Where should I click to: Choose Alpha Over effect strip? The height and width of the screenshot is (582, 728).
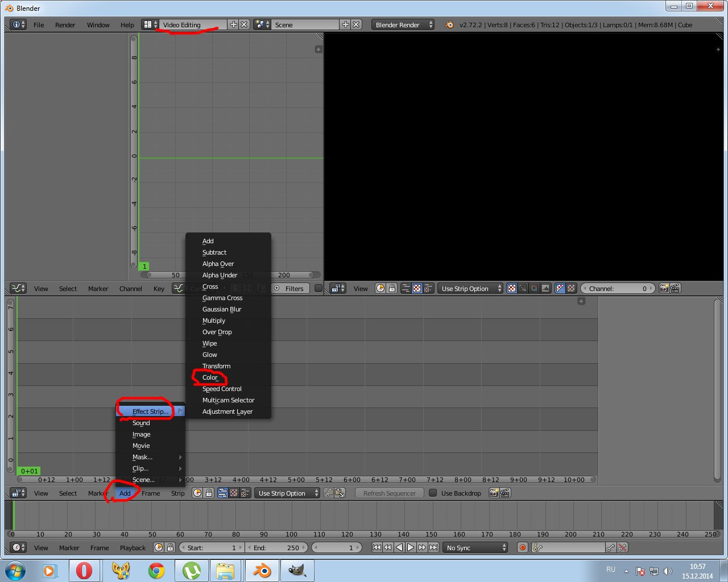(x=228, y=264)
